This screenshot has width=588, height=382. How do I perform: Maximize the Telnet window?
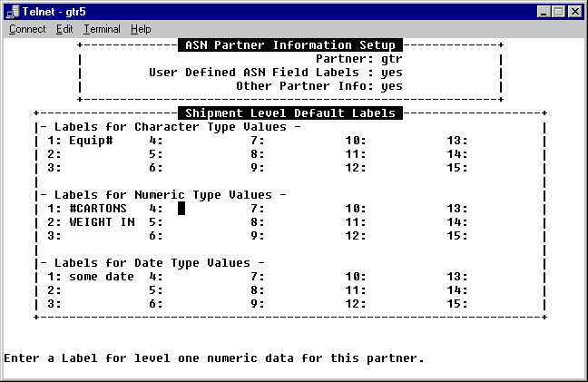559,11
